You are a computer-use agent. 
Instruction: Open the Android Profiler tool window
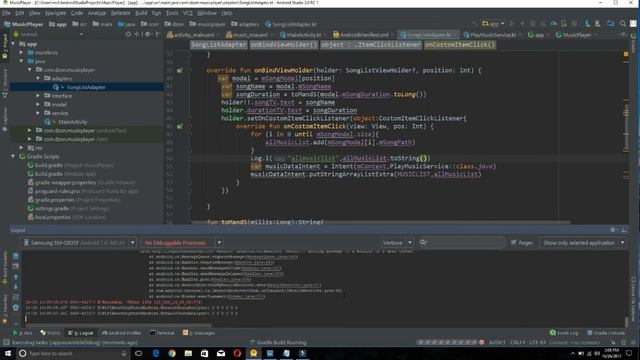coord(122,333)
